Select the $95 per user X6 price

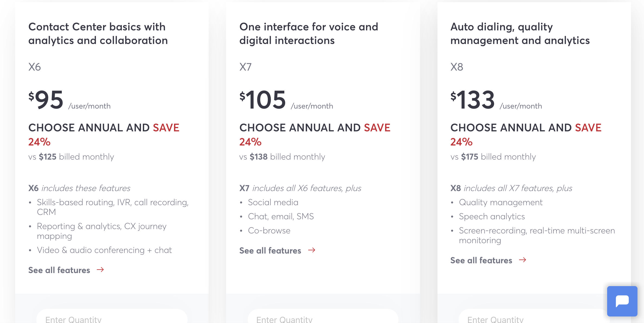click(69, 100)
